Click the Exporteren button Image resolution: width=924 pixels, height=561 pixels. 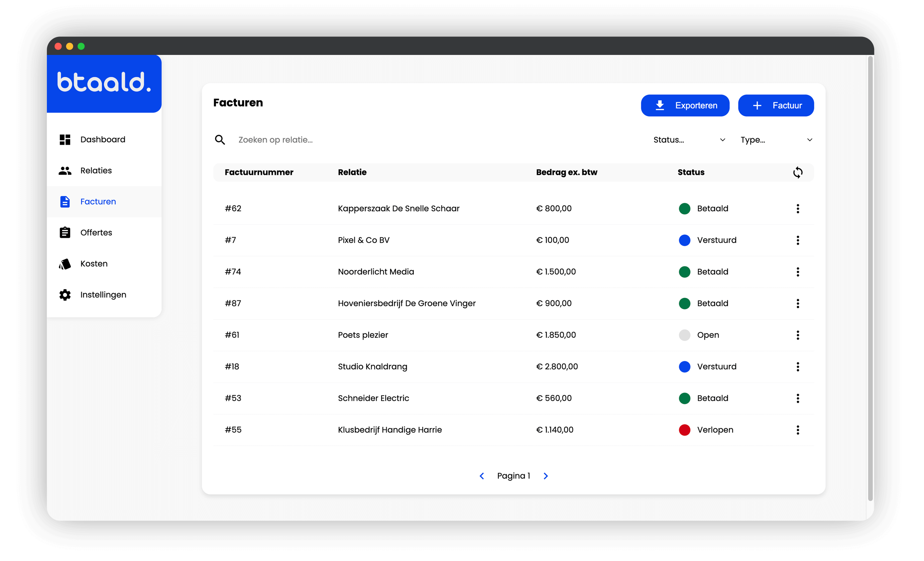point(685,105)
